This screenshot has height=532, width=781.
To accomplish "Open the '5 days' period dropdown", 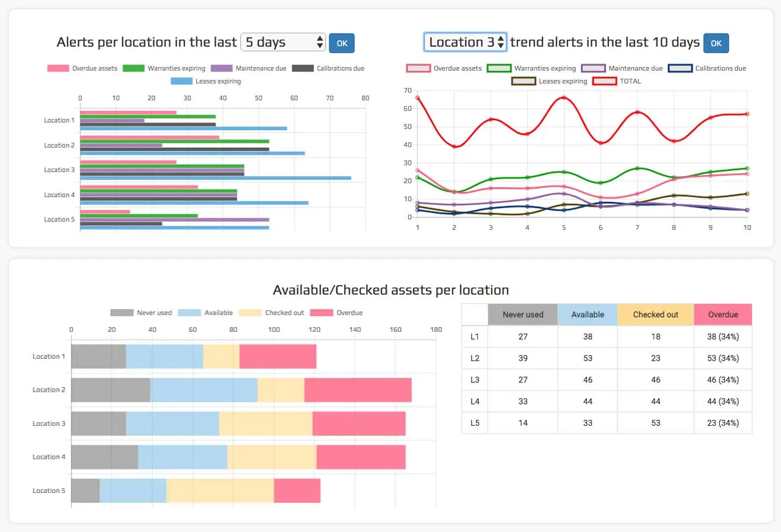I will click(283, 42).
